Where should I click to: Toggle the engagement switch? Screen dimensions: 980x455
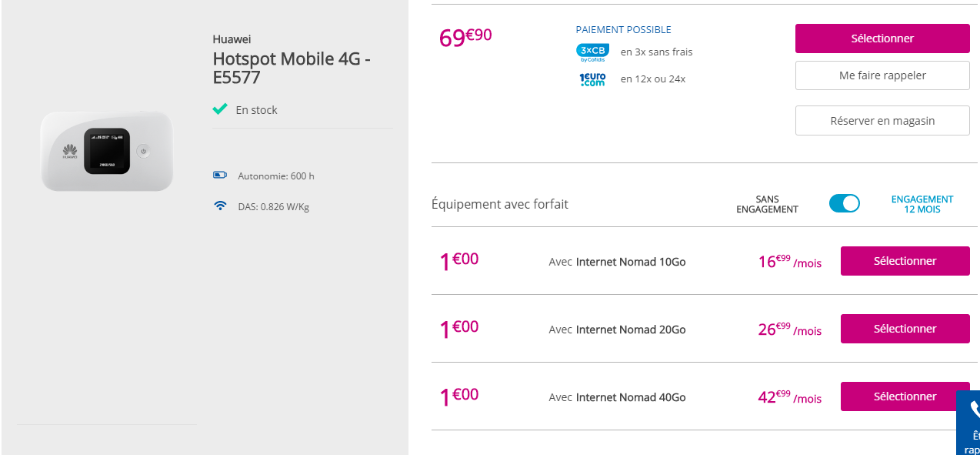(x=844, y=203)
